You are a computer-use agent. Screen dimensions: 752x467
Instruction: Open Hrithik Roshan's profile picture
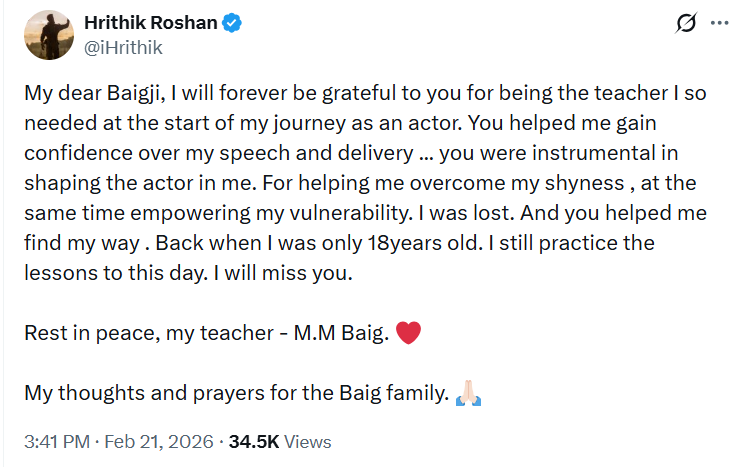46,35
